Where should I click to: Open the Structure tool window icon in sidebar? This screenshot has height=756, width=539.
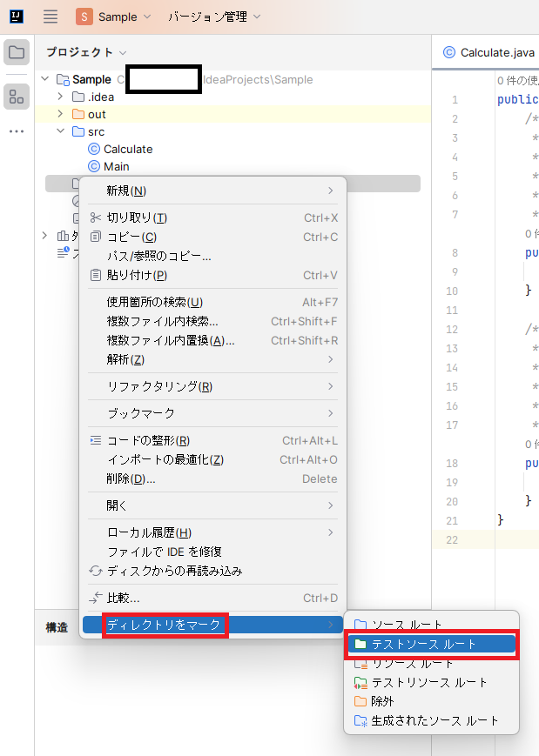click(x=17, y=97)
